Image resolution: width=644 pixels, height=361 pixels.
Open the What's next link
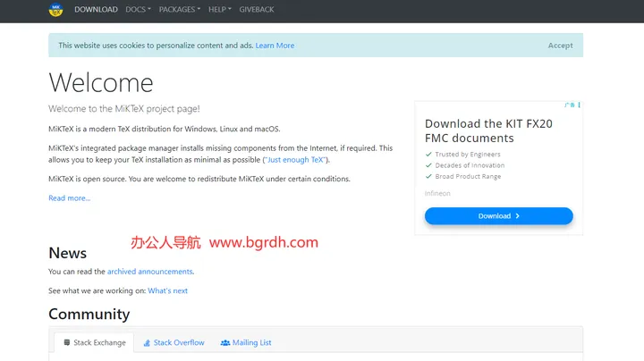tap(167, 290)
